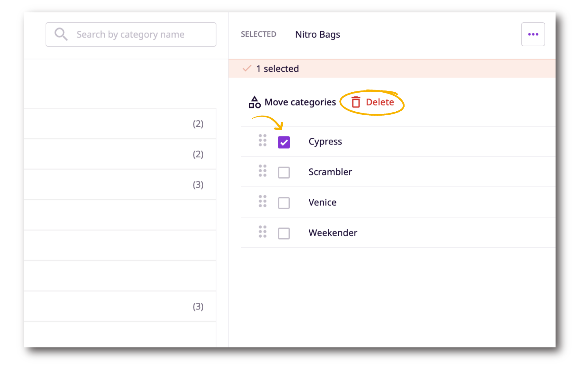Click the Move categories icon

coord(254,102)
